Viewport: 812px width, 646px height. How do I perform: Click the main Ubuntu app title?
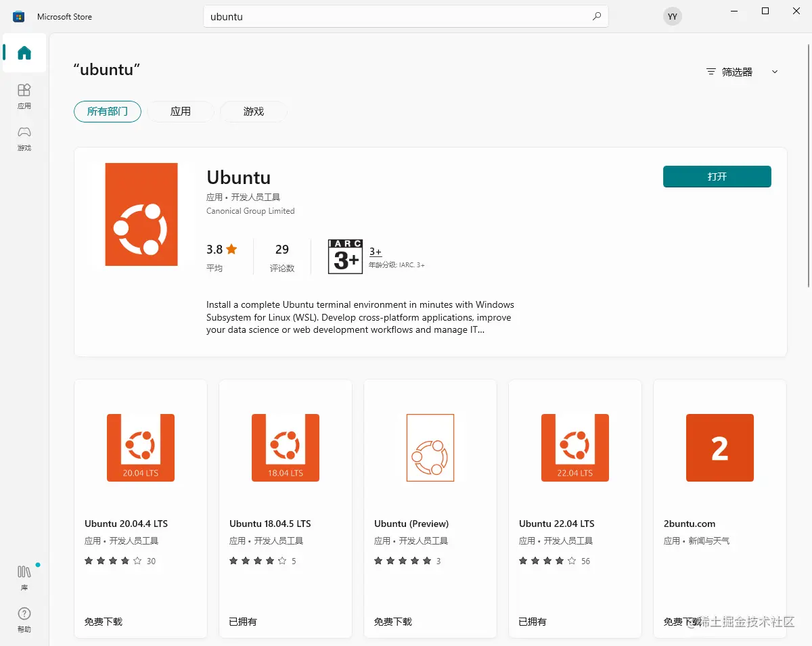pyautogui.click(x=239, y=177)
